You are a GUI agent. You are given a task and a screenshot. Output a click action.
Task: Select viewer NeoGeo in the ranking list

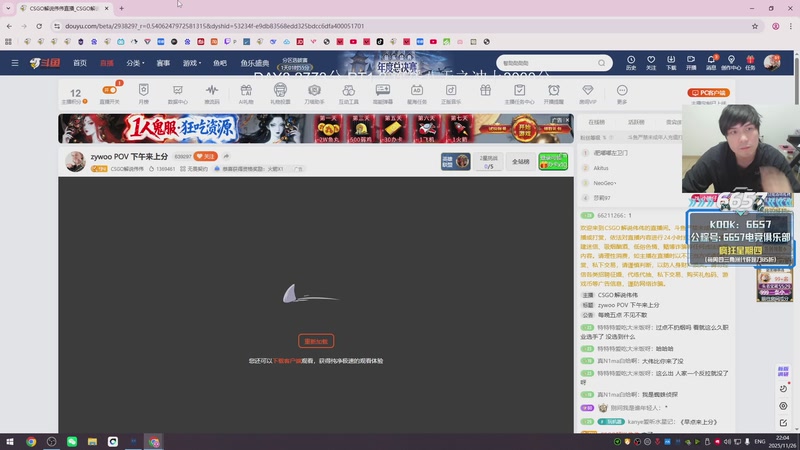pyautogui.click(x=605, y=183)
